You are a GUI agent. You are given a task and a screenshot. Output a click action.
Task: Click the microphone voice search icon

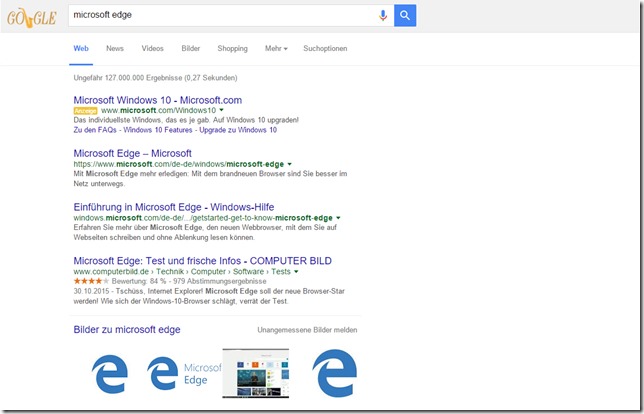383,16
